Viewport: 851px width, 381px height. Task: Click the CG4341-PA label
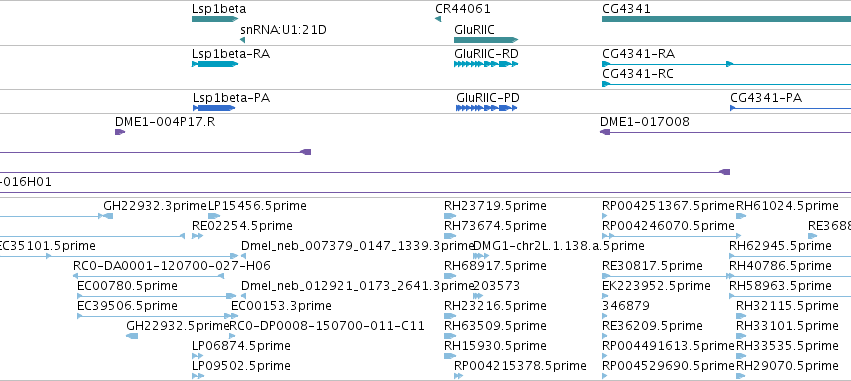pos(766,98)
